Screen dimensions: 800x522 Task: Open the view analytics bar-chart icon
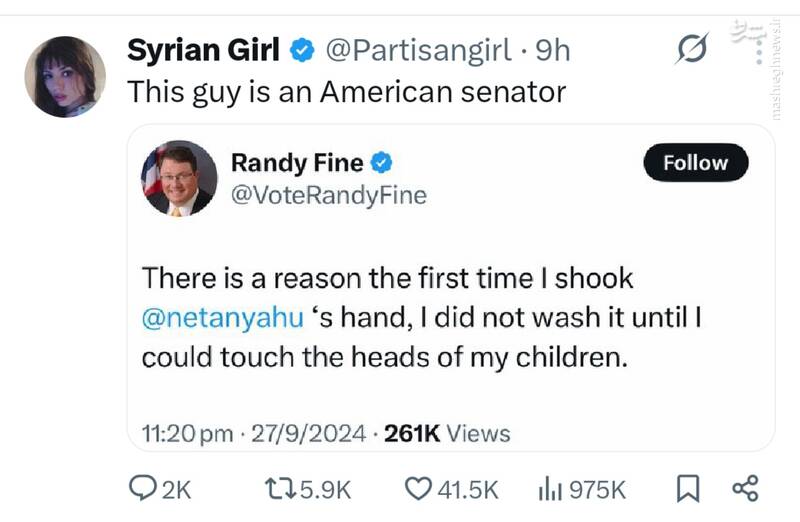point(548,488)
